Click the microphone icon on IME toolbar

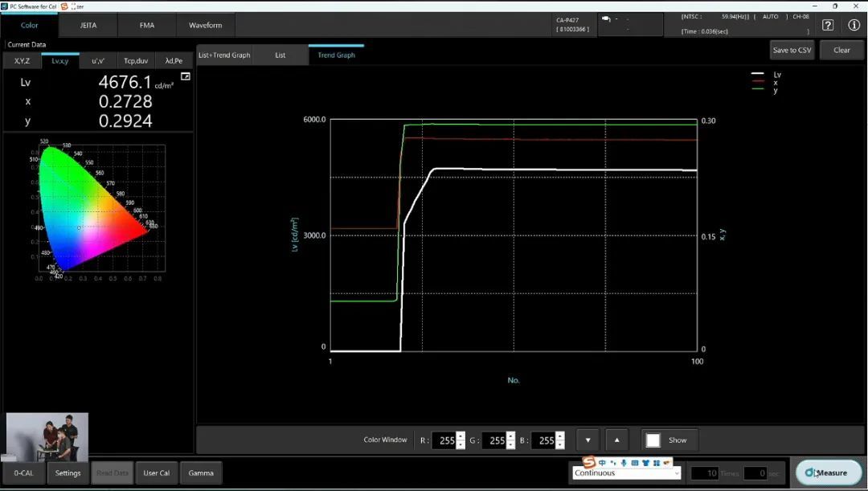click(624, 463)
